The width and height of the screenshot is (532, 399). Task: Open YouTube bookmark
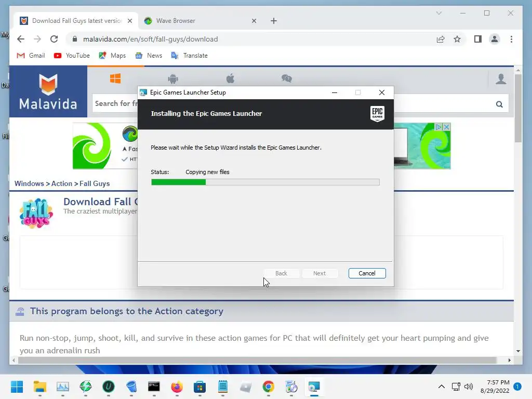pyautogui.click(x=72, y=55)
